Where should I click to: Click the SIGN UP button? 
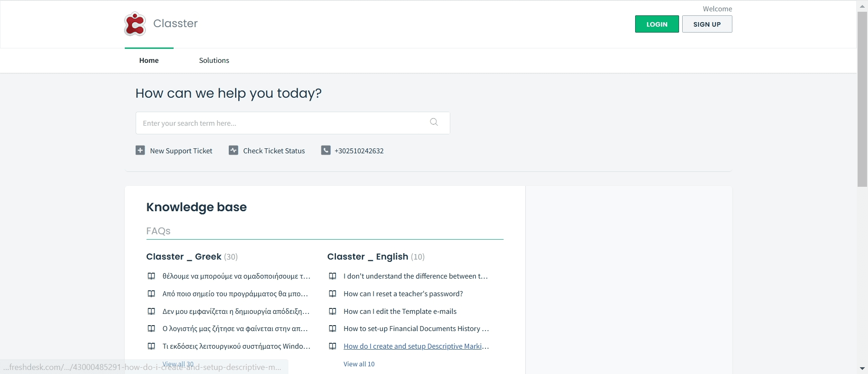click(707, 24)
